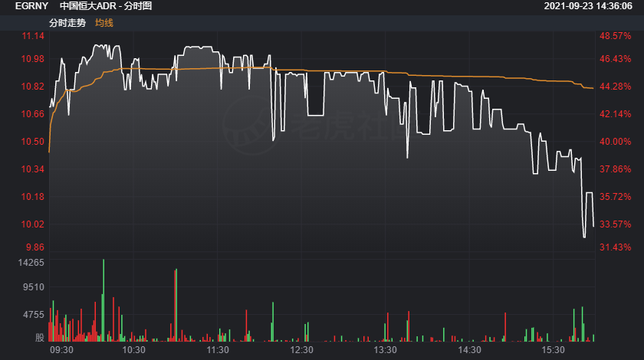Click the tallest green volume bar
The height and width of the screenshot is (360, 644).
103,300
